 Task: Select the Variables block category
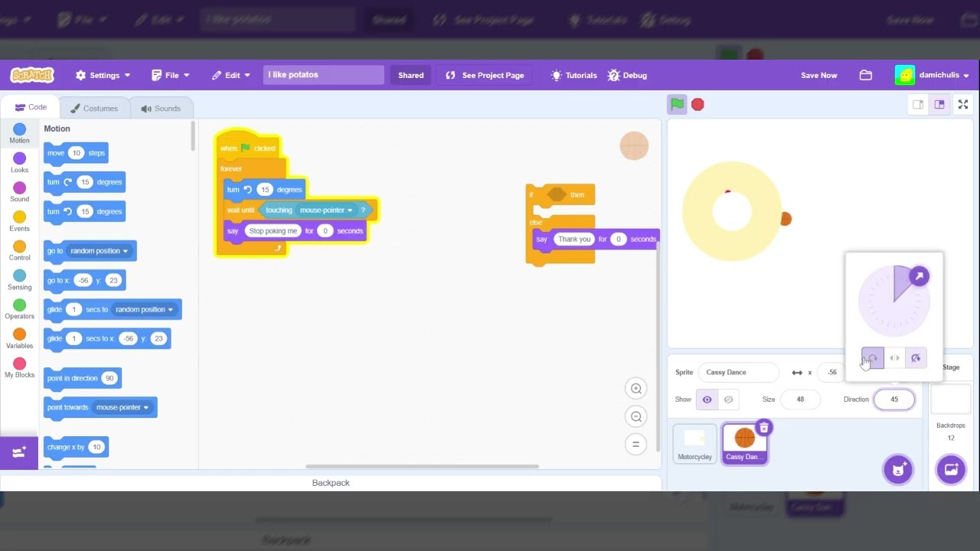tap(19, 339)
